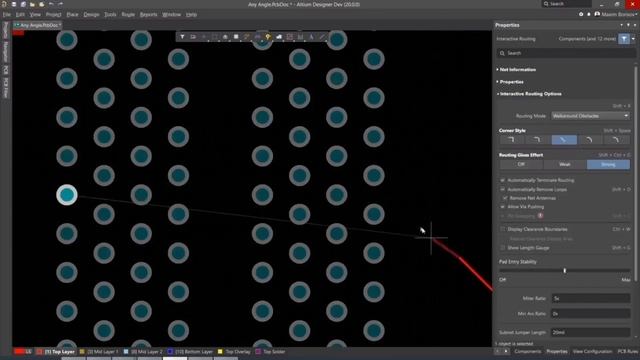Select second rounded 90 degree corner style
The image size is (640, 360).
[538, 140]
